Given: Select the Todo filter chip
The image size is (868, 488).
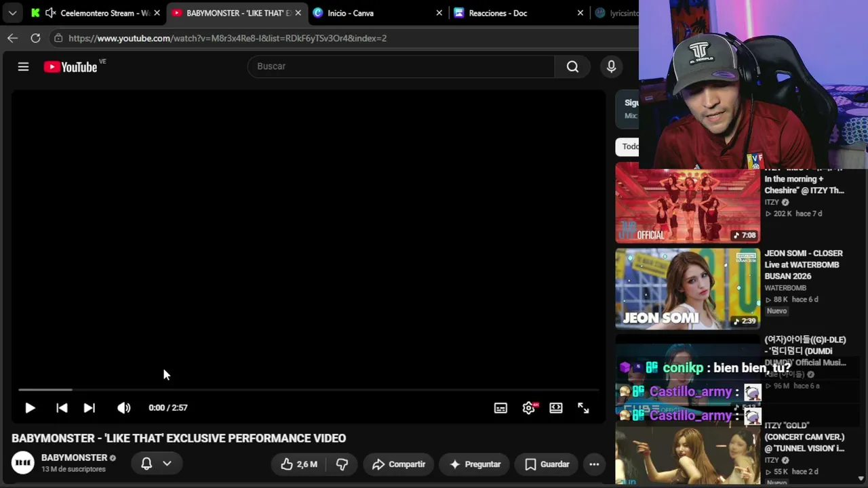Looking at the screenshot, I should pos(627,146).
